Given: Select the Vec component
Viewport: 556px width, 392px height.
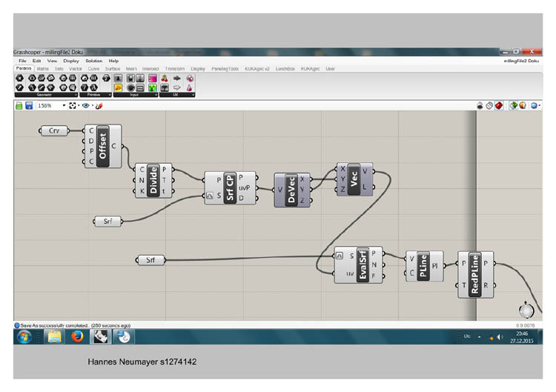Looking at the screenshot, I should pyautogui.click(x=354, y=179).
